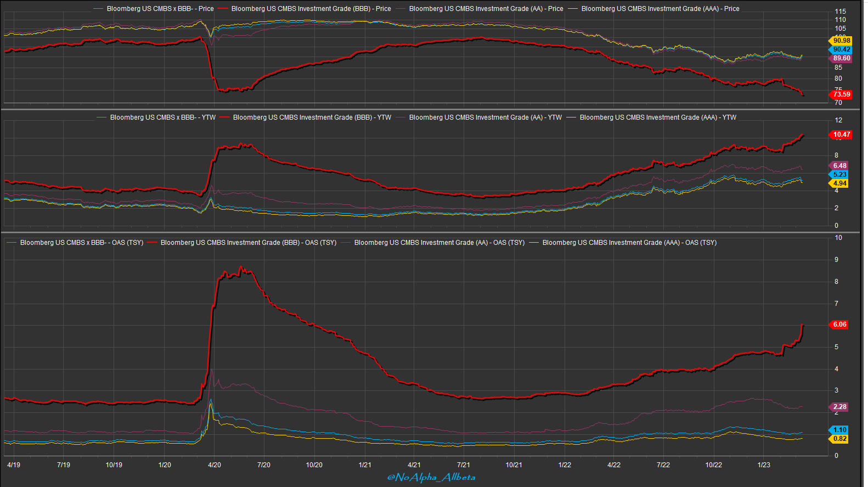
Task: Click the red 6.06 OAS value tag
Action: click(839, 324)
